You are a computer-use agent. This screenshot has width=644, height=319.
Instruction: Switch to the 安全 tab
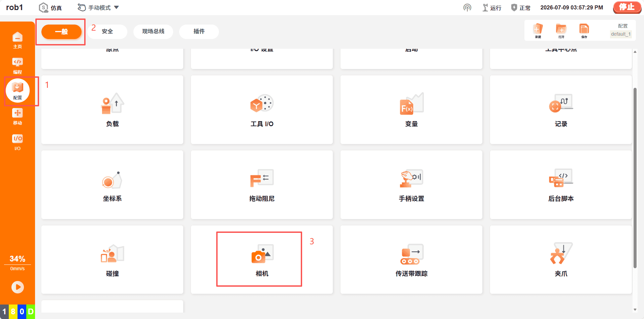coord(107,31)
